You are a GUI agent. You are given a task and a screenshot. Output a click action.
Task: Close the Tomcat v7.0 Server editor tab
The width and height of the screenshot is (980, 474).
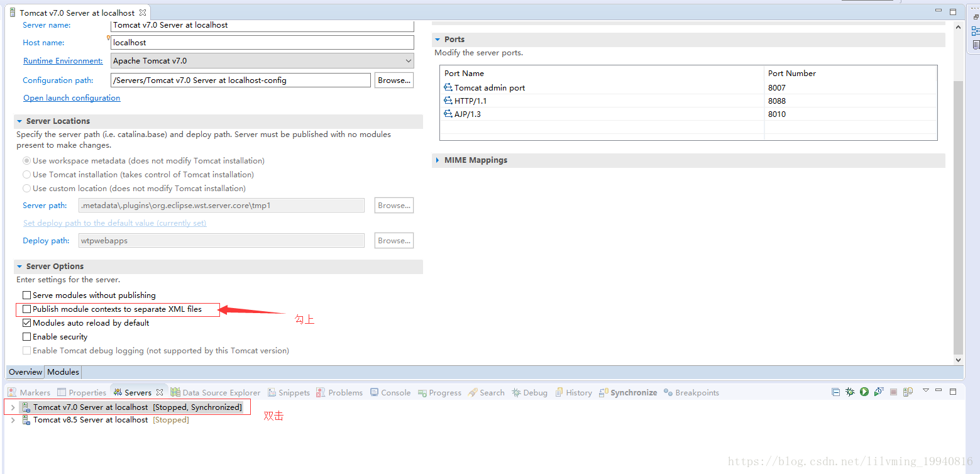tap(143, 13)
